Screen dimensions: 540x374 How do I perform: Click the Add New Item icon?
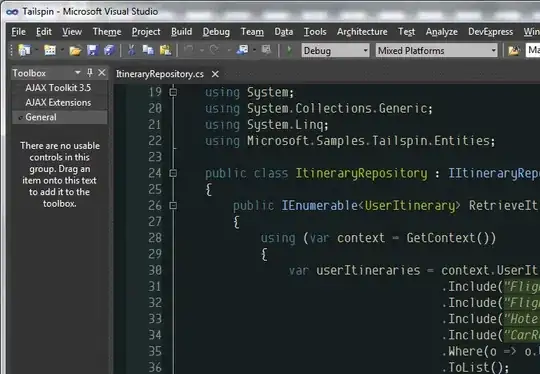50,51
